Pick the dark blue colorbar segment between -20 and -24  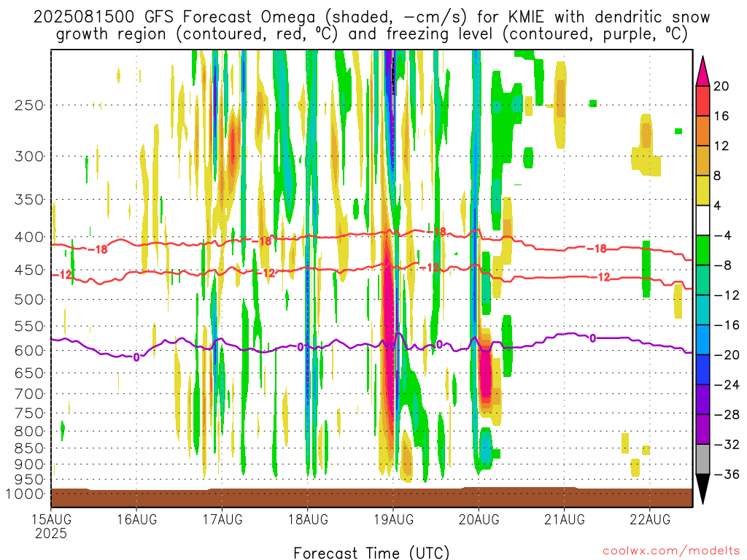click(703, 370)
